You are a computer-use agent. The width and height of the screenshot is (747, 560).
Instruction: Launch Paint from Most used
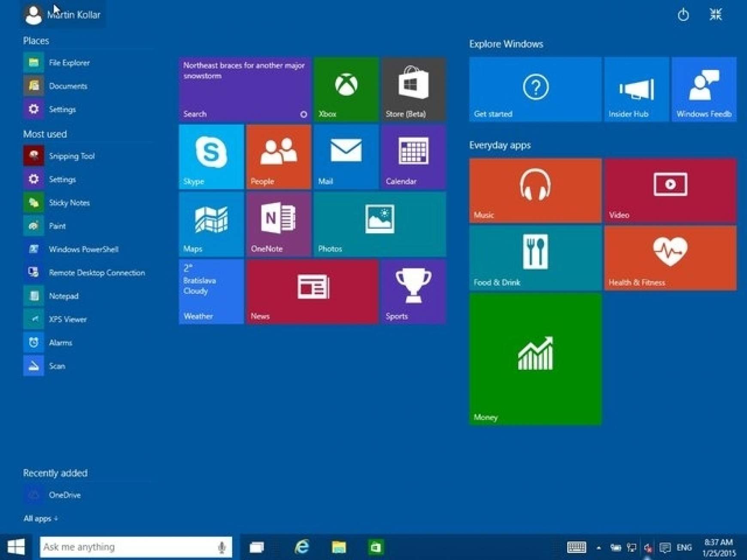[x=88, y=226]
